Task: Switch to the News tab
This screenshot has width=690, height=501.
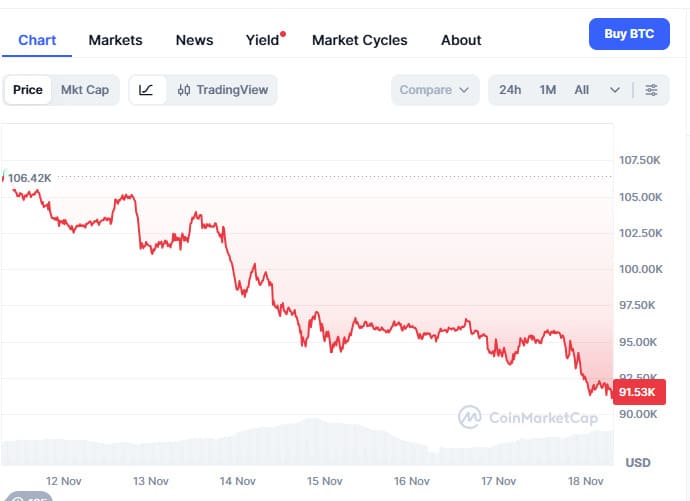Action: tap(194, 40)
